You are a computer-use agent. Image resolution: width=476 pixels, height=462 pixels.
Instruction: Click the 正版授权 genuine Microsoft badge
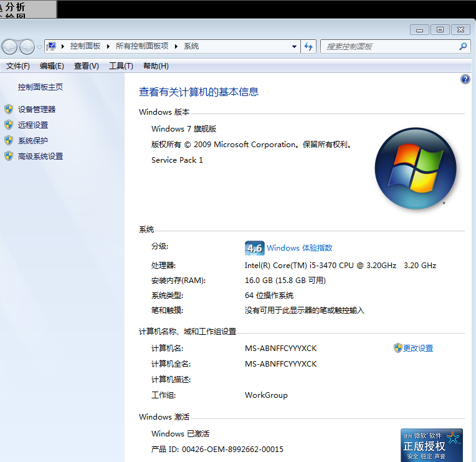point(432,445)
